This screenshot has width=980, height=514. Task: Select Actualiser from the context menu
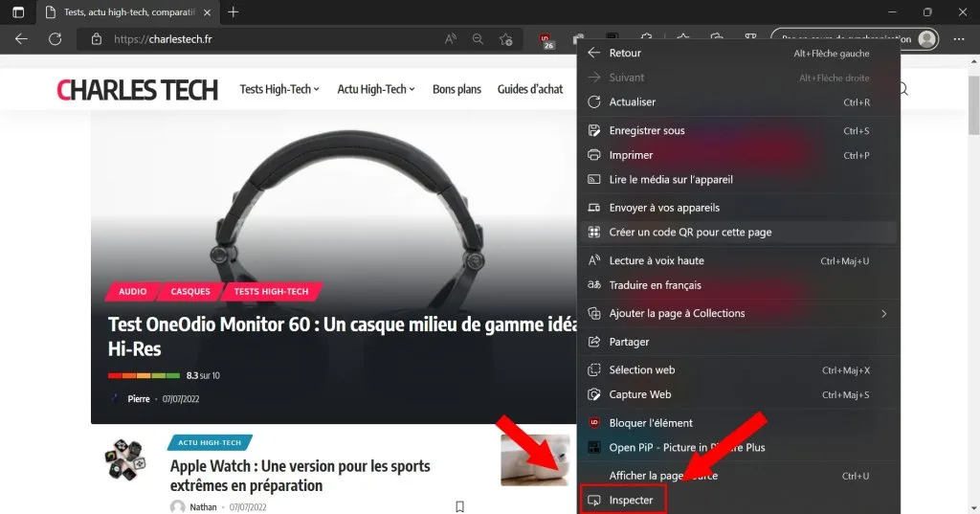click(738, 101)
